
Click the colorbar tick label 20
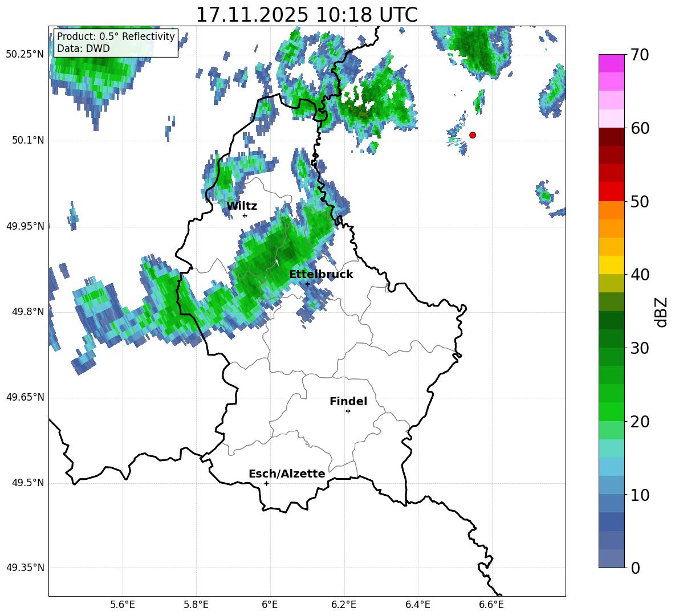tap(640, 422)
